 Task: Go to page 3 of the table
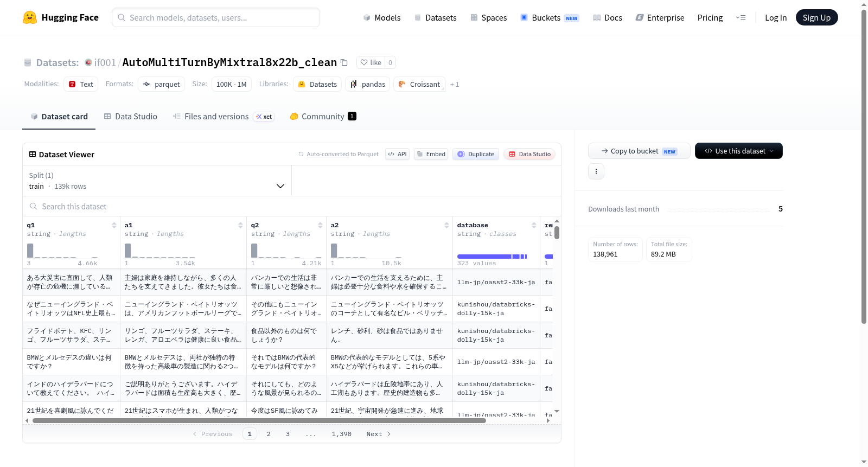click(288, 434)
